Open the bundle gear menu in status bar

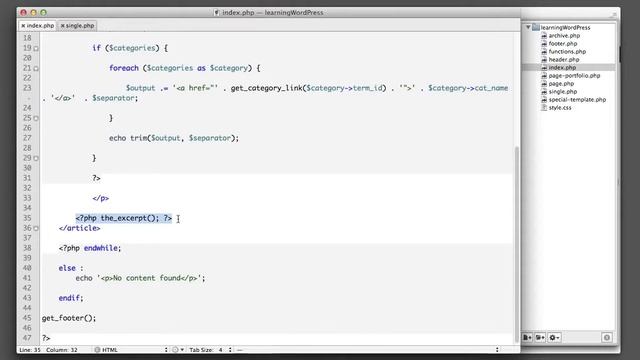click(x=178, y=350)
